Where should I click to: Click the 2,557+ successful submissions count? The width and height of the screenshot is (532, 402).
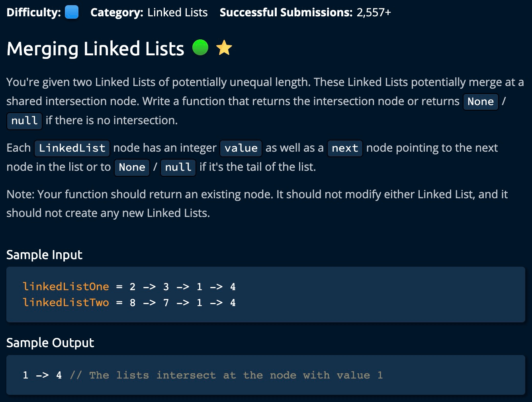[x=374, y=12]
